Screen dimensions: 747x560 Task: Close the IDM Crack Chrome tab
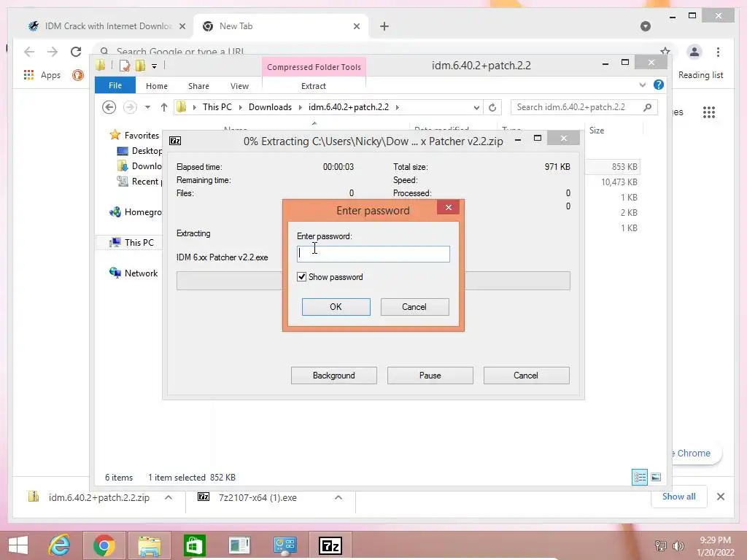click(182, 26)
